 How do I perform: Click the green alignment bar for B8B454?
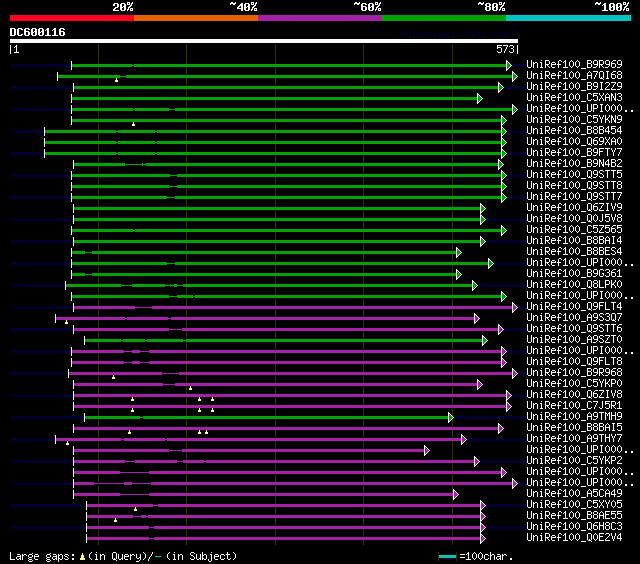click(x=275, y=131)
